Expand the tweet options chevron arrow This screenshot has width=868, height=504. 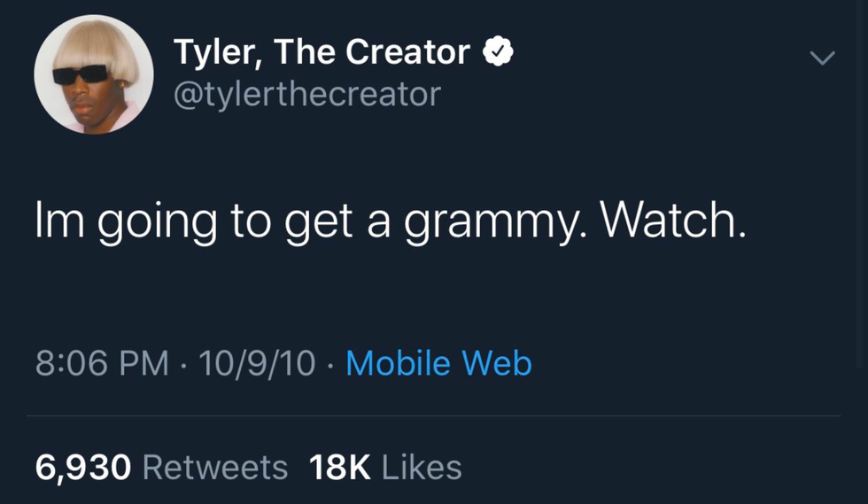click(823, 58)
